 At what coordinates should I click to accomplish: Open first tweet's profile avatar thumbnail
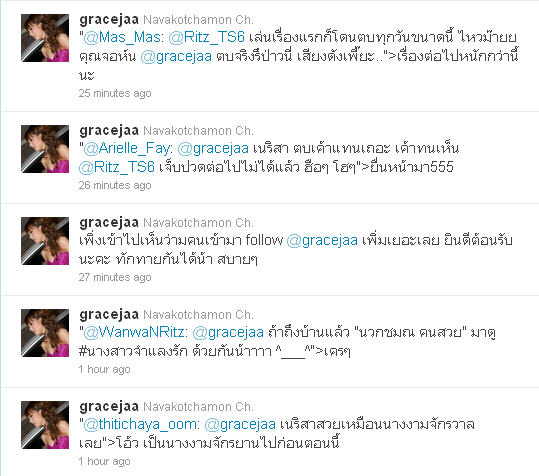click(x=45, y=38)
